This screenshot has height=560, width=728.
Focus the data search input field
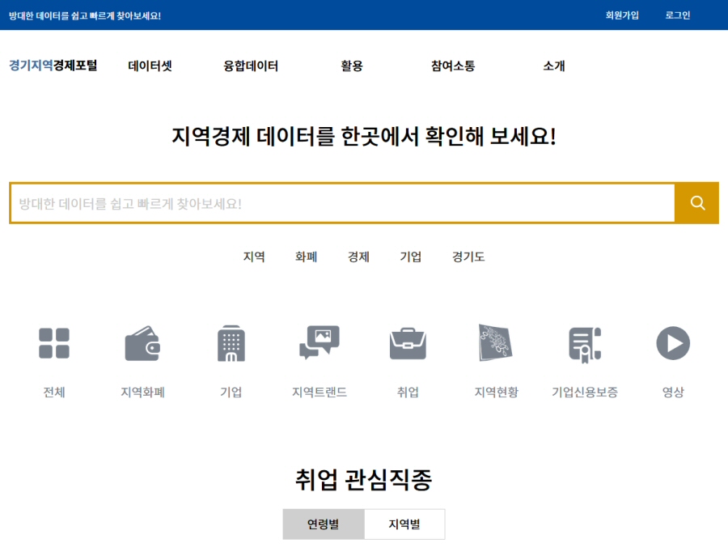point(343,203)
